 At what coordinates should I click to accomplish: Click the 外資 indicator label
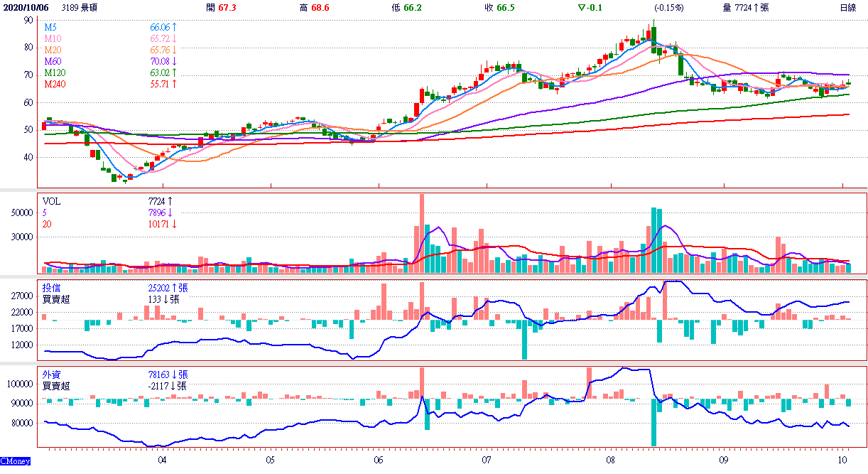tap(51, 374)
